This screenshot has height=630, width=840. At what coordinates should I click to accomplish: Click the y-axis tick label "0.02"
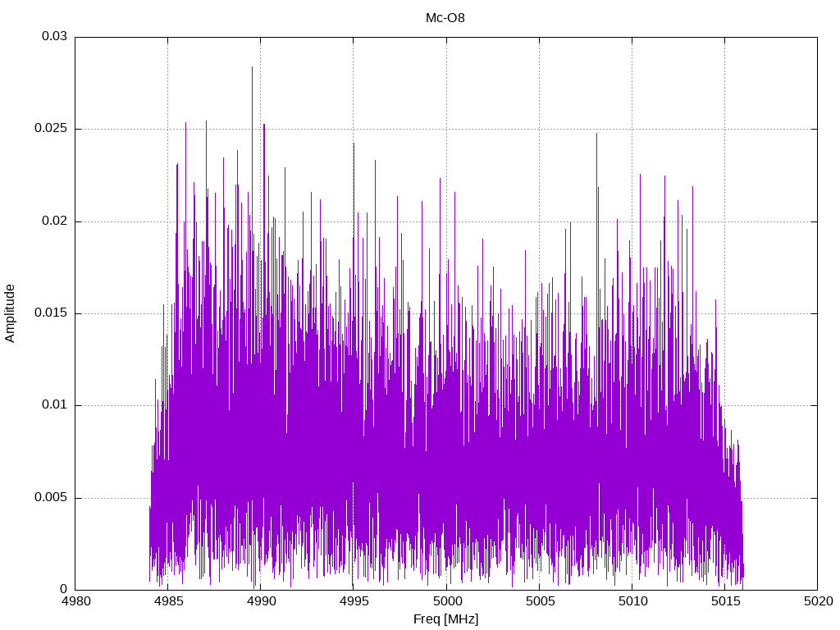[55, 221]
